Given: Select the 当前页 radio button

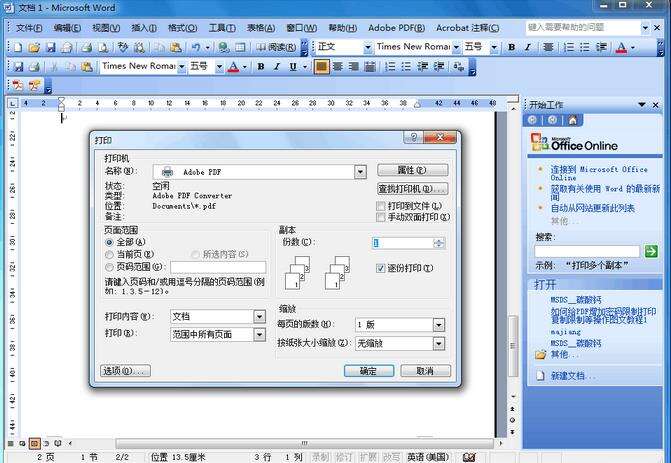Looking at the screenshot, I should tap(110, 255).
